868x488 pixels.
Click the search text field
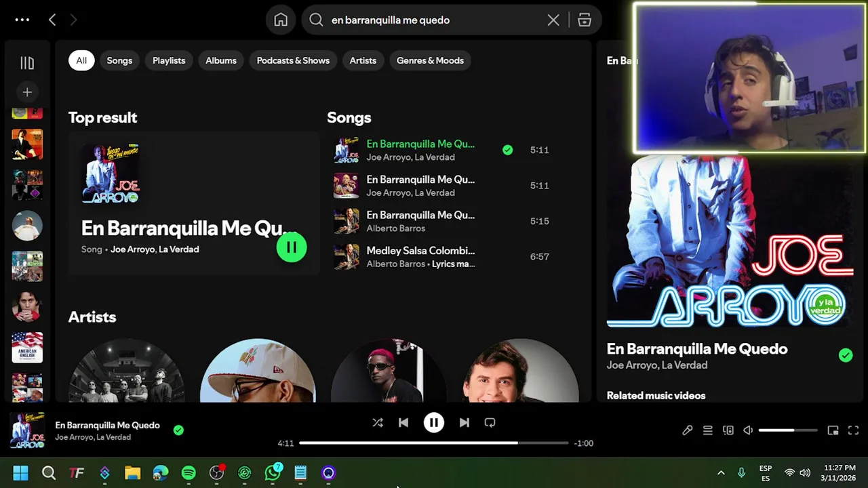point(434,20)
